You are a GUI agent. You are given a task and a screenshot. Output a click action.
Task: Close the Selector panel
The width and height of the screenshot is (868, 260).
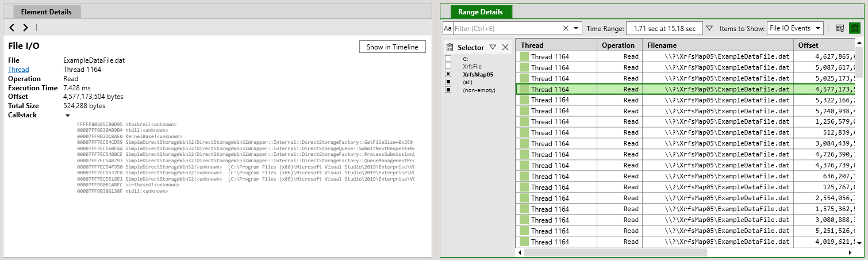pos(505,47)
